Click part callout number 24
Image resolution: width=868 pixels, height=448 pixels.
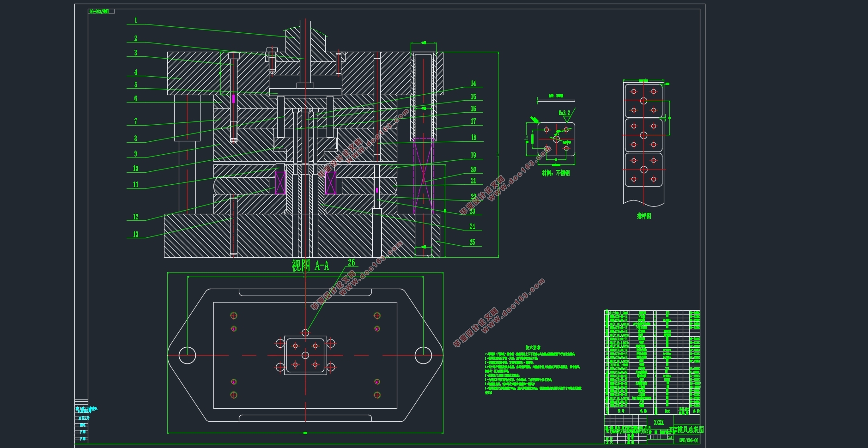pos(473,227)
